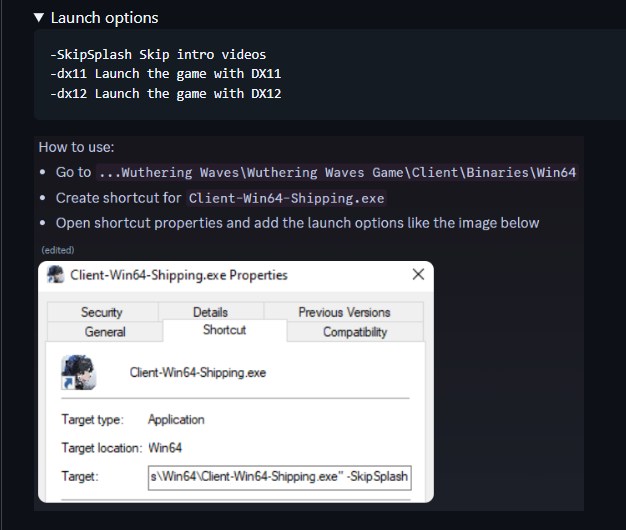Click the 'How to use:' text

(76, 147)
